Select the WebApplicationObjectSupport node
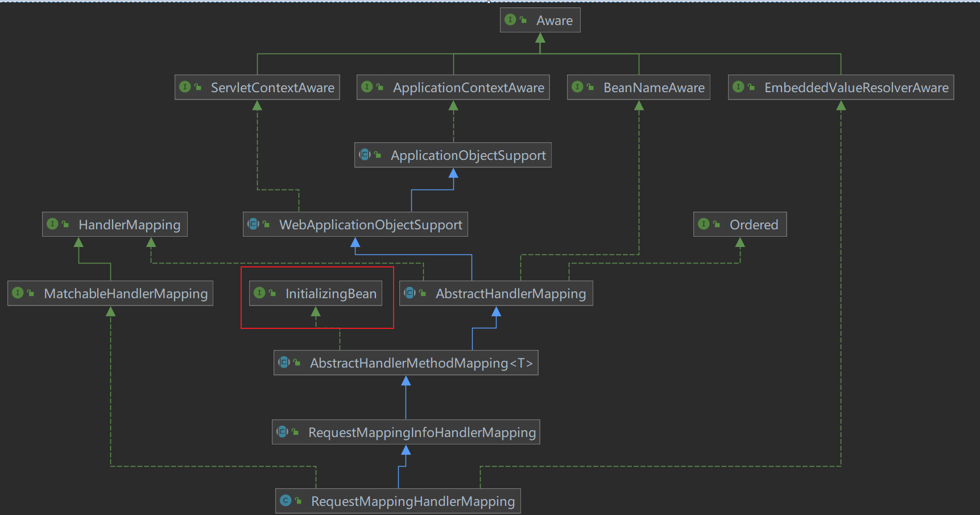Viewport: 980px width, 515px height. 355,225
